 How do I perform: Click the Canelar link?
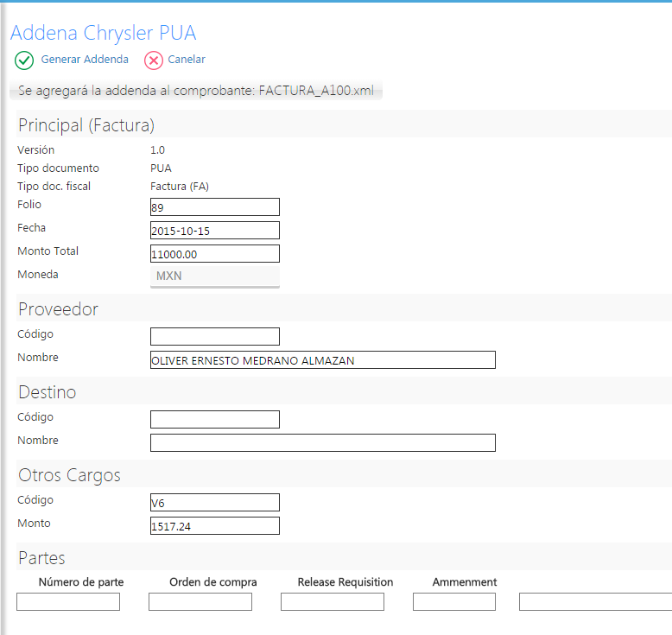(187, 59)
